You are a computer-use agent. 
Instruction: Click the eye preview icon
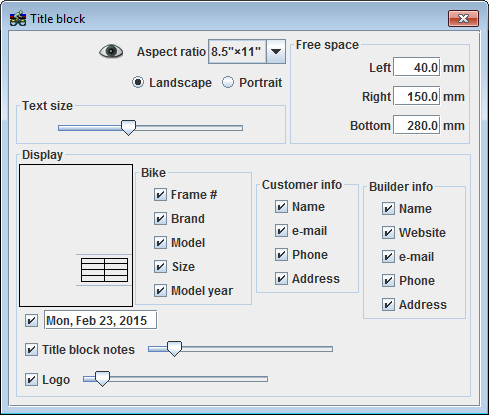click(x=111, y=51)
